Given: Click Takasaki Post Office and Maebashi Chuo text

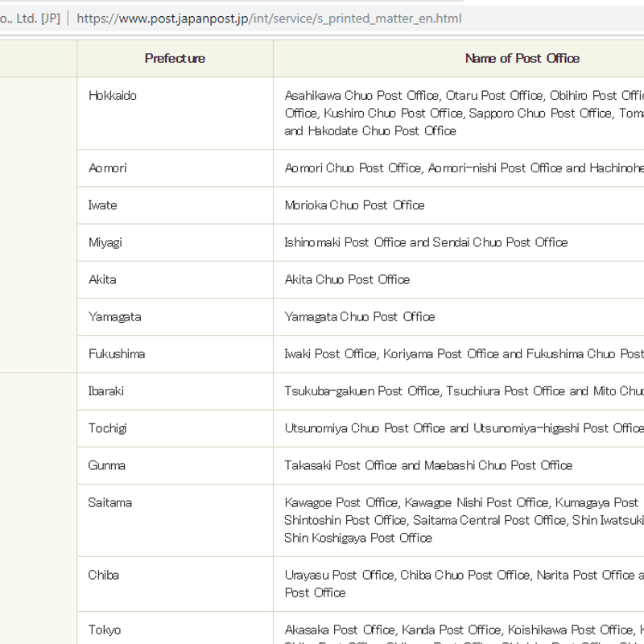Looking at the screenshot, I should tap(428, 465).
